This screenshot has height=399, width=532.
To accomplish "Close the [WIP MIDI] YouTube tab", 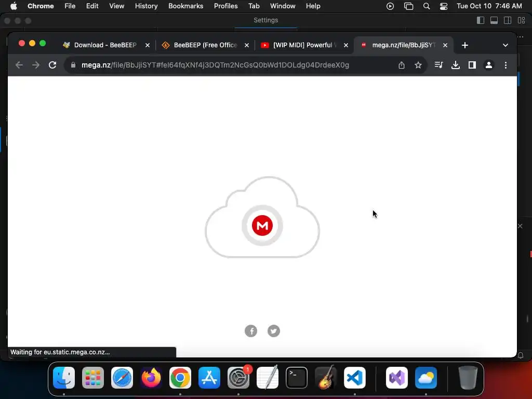I will [345, 45].
